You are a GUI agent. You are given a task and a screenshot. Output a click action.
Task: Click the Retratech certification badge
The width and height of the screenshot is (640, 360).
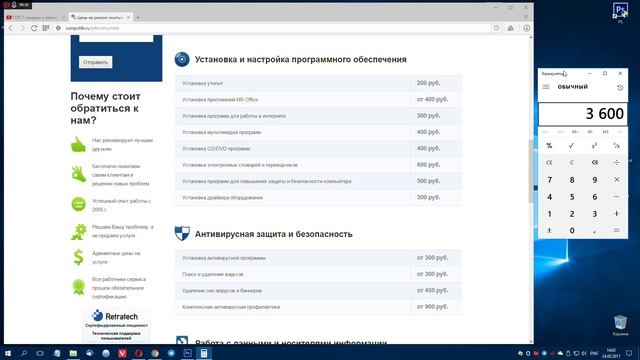click(116, 325)
